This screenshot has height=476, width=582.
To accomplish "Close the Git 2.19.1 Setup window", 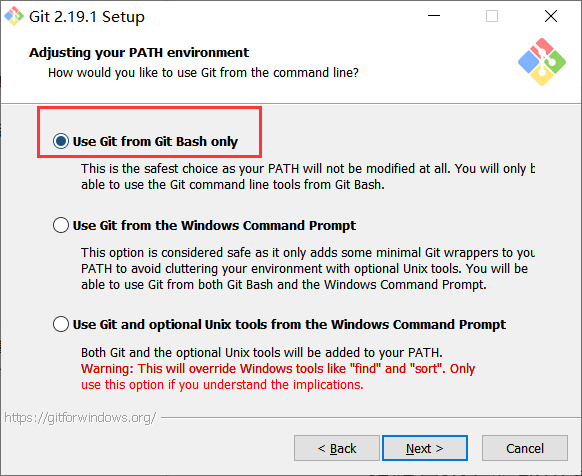I will [x=551, y=16].
